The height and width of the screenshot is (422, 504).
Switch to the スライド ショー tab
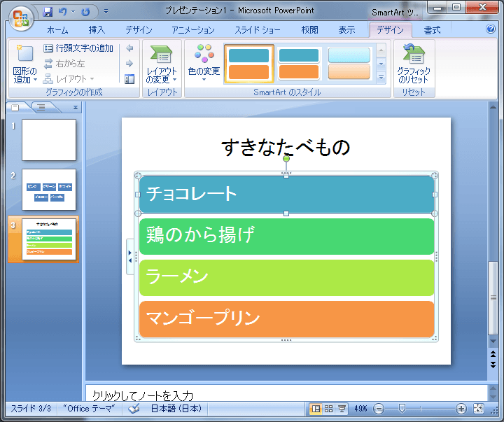point(258,30)
